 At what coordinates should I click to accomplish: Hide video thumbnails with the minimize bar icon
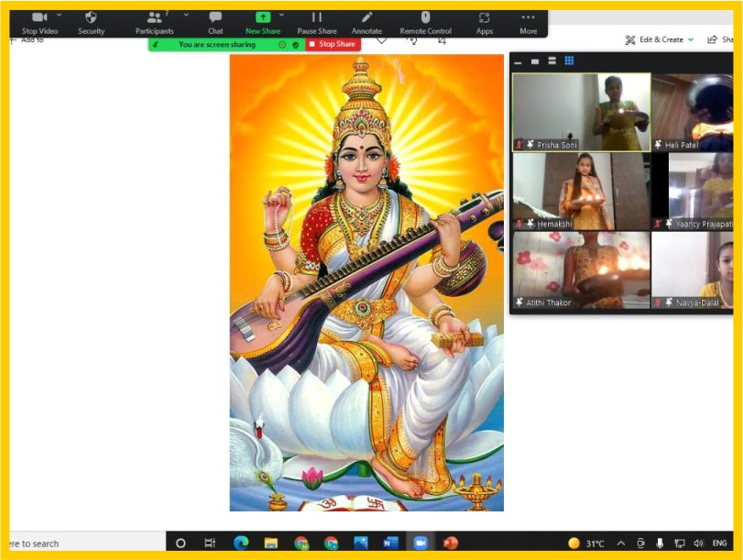pos(518,62)
